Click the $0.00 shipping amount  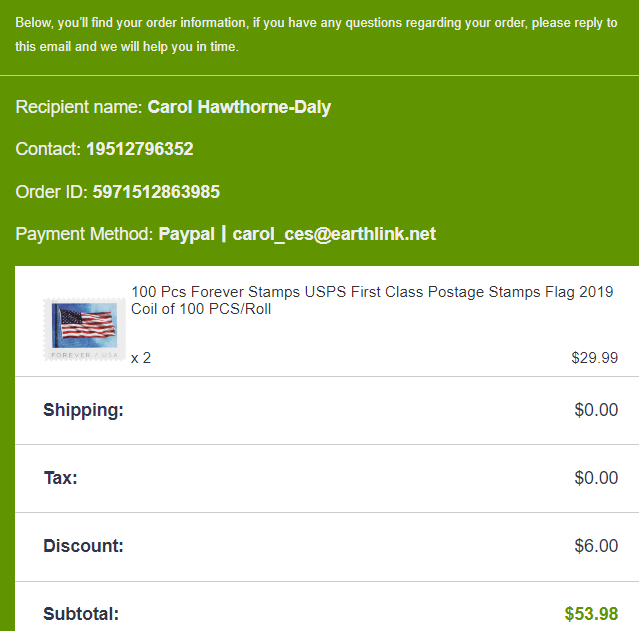(x=596, y=410)
